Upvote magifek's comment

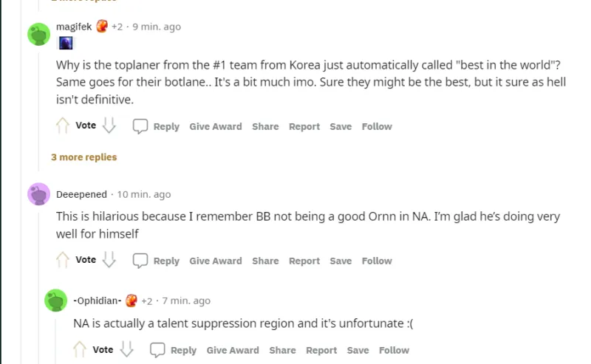63,126
